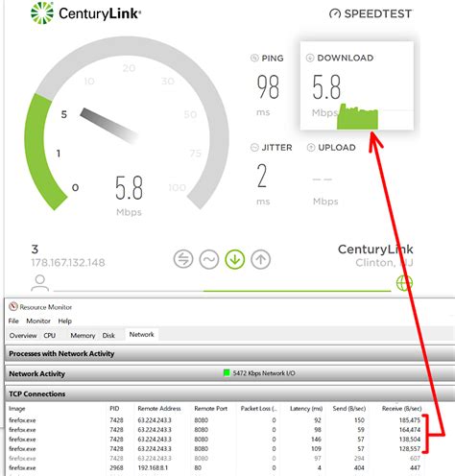Open the Help menu in Resource Monitor

click(x=65, y=321)
